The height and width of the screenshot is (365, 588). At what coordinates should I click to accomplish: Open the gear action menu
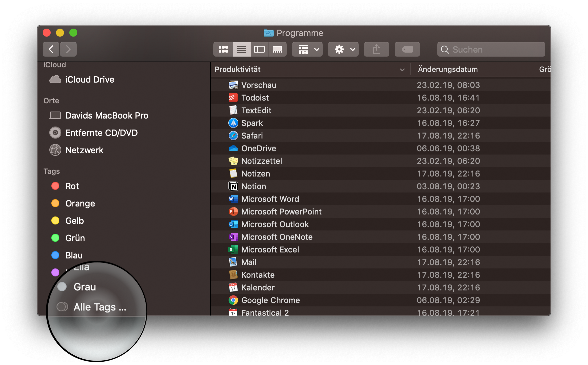[x=343, y=49]
